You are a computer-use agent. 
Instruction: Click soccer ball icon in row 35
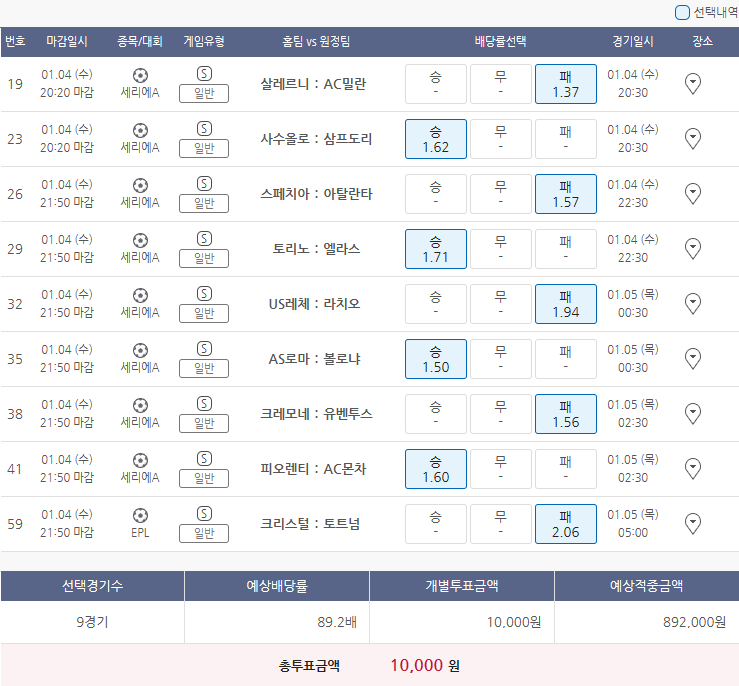(140, 350)
